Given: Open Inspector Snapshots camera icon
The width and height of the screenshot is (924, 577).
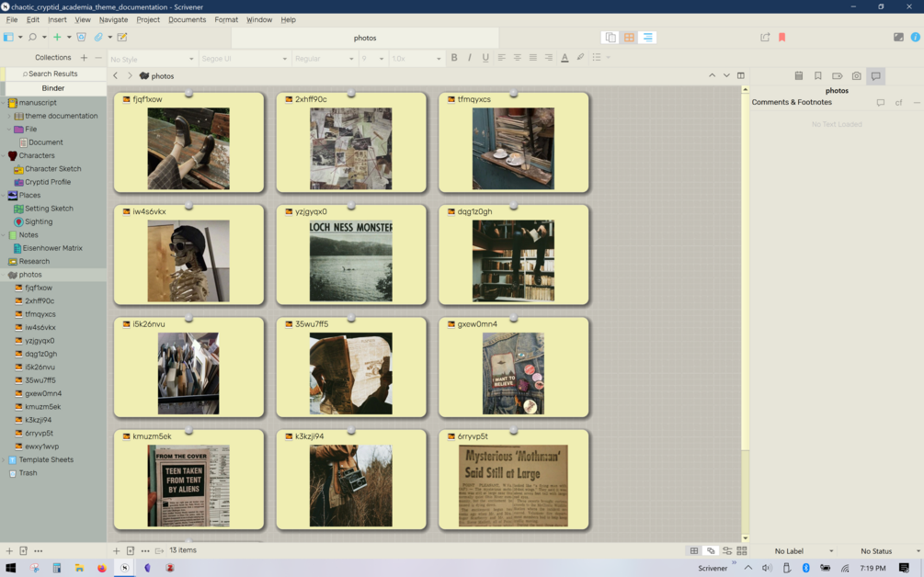Looking at the screenshot, I should coord(856,76).
